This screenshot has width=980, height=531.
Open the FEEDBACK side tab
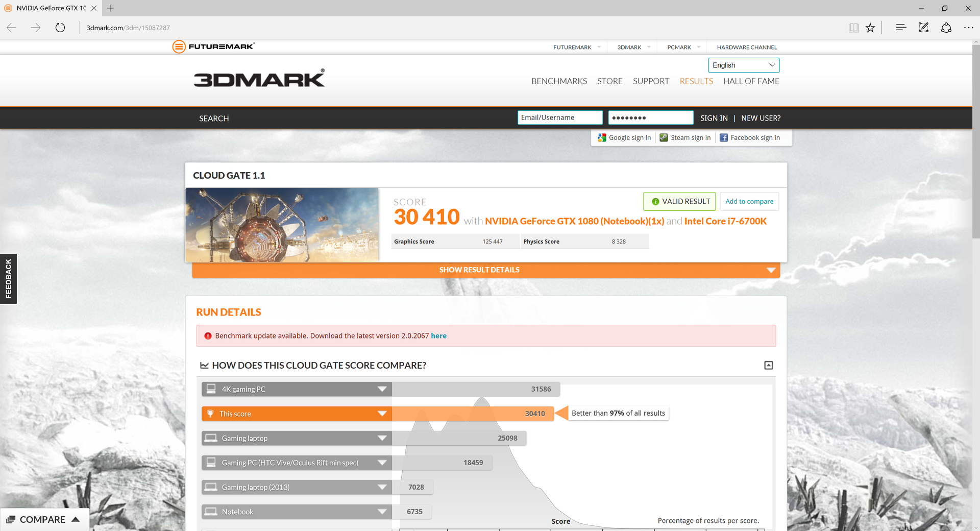pyautogui.click(x=8, y=279)
